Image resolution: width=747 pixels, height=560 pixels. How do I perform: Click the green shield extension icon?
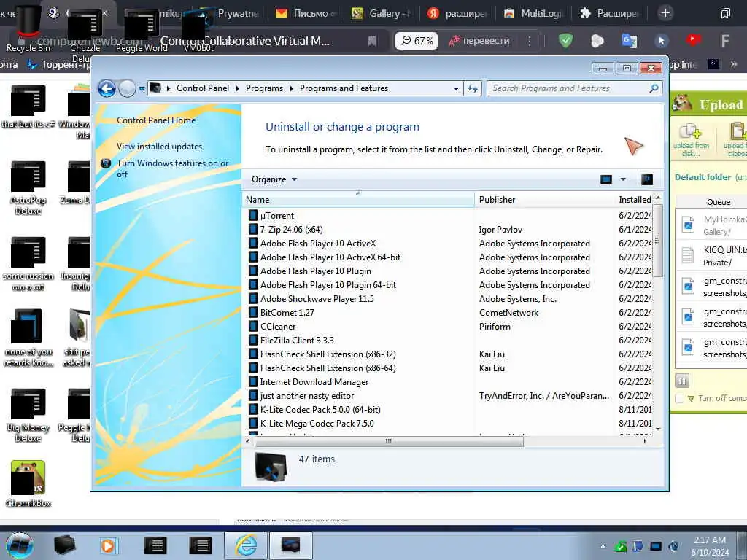[x=565, y=41]
